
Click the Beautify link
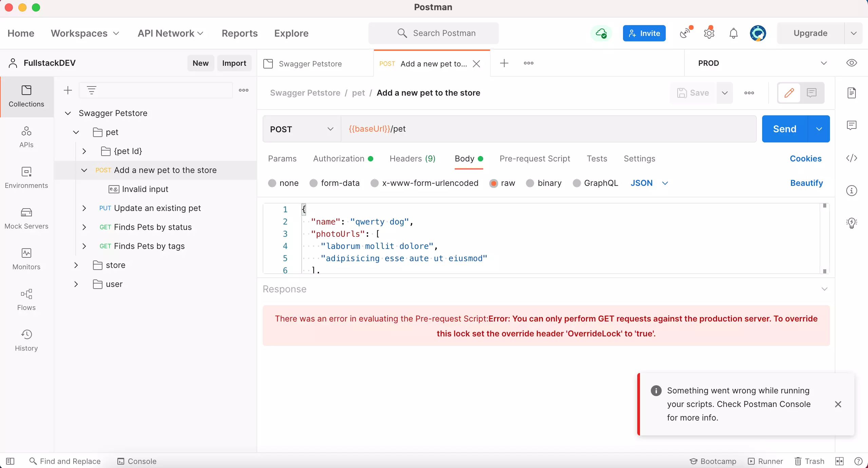[x=806, y=183]
